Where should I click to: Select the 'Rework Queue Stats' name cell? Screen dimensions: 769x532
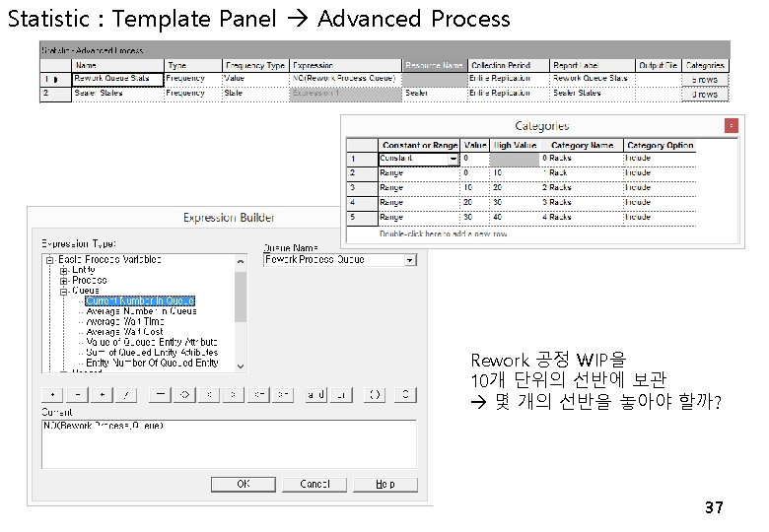point(117,80)
